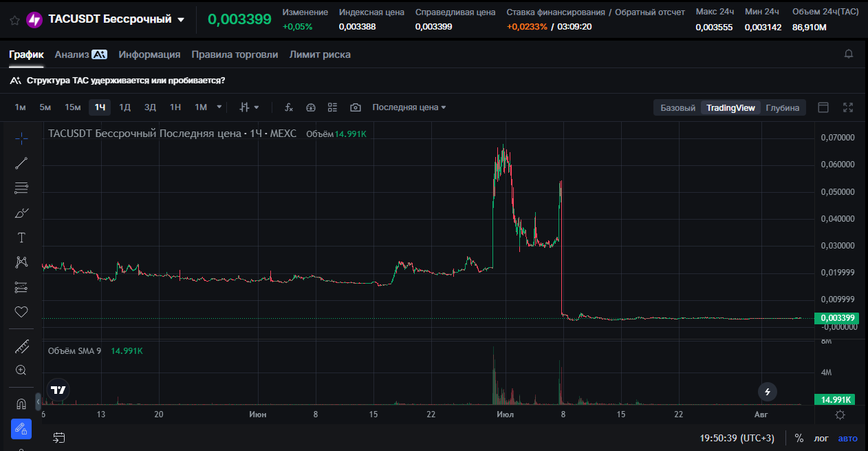Toggle the stay-in-drawing-mode pencil lock

coord(21,429)
